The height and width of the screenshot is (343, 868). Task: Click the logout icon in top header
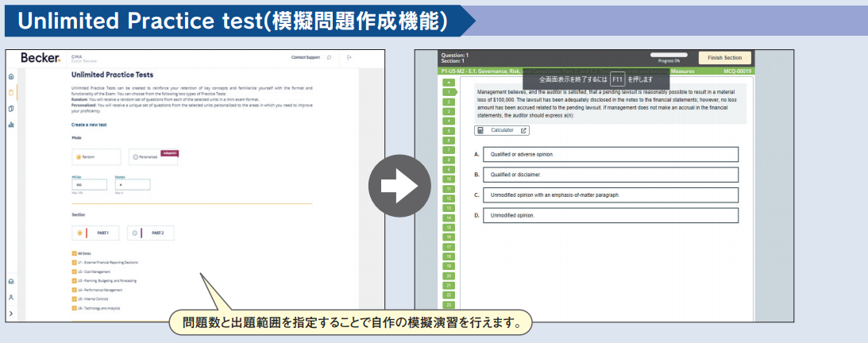pos(349,57)
